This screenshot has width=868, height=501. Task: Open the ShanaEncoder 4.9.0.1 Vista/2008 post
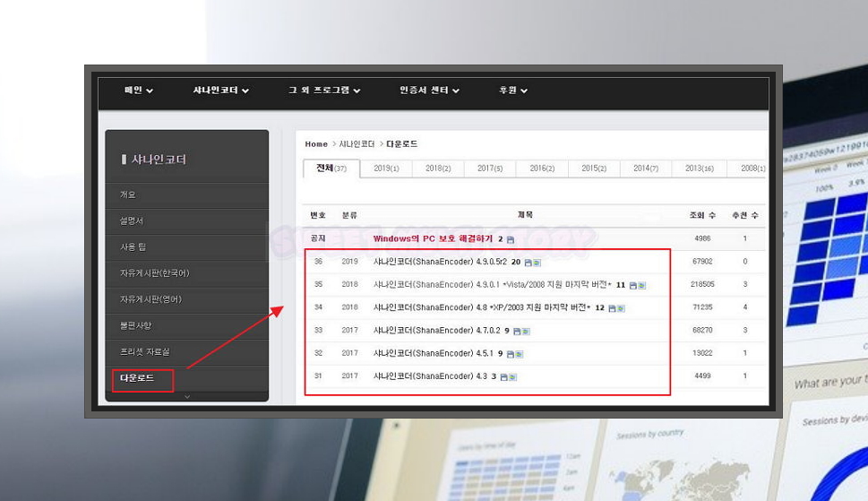[492, 284]
